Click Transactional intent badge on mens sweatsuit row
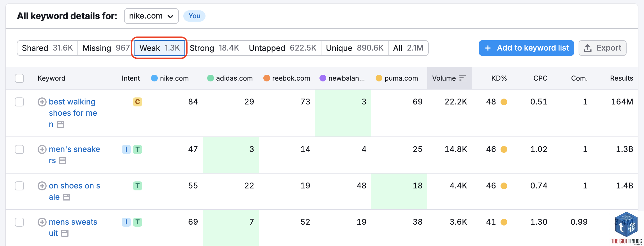Screen dimensions: 644x246 point(138,222)
